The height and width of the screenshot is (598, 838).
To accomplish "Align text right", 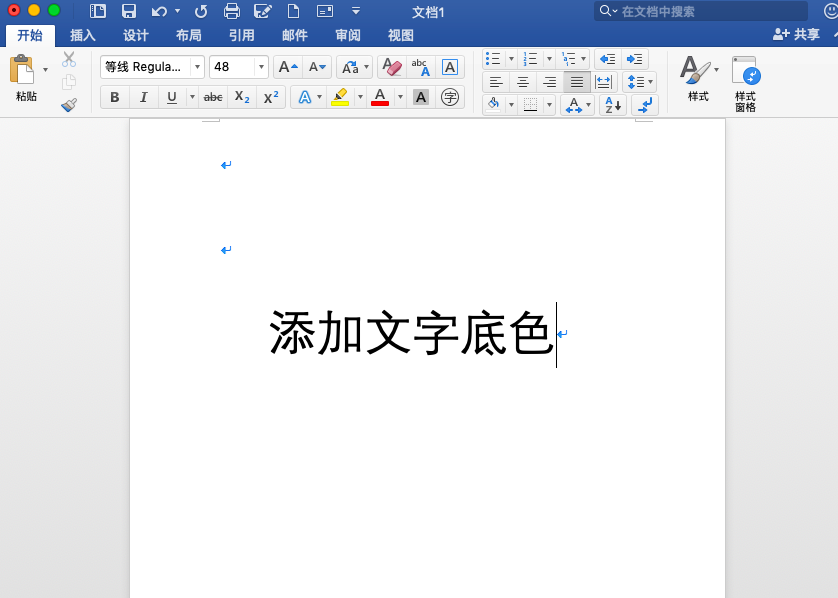I will click(550, 82).
